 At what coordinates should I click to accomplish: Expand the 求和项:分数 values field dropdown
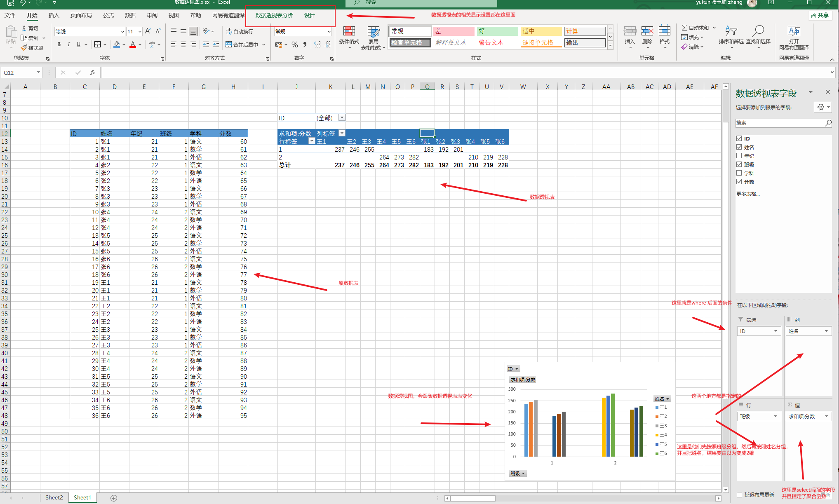point(826,416)
